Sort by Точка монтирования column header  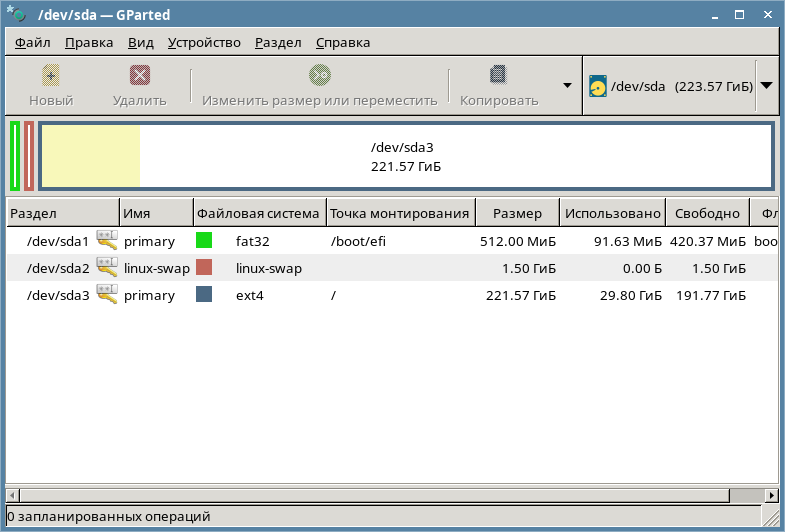pyautogui.click(x=401, y=213)
